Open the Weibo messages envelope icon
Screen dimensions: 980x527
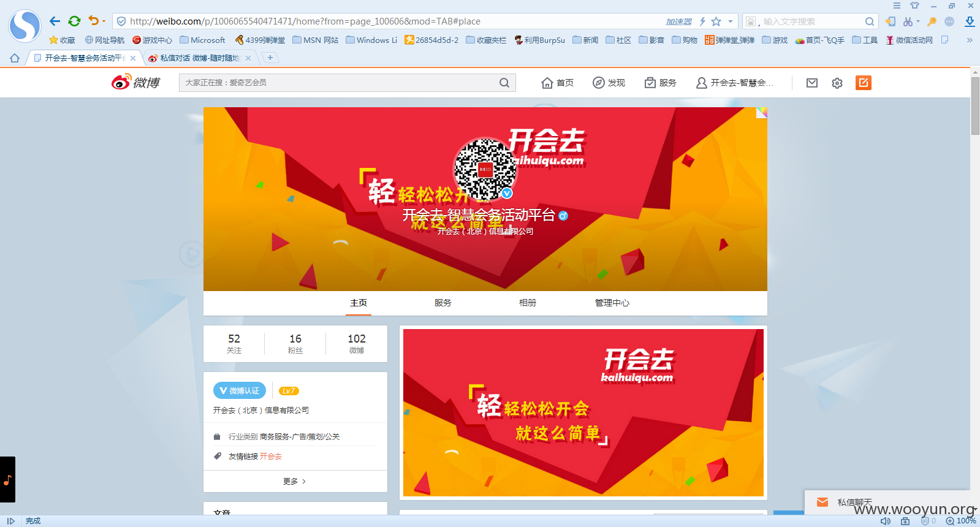[x=812, y=83]
